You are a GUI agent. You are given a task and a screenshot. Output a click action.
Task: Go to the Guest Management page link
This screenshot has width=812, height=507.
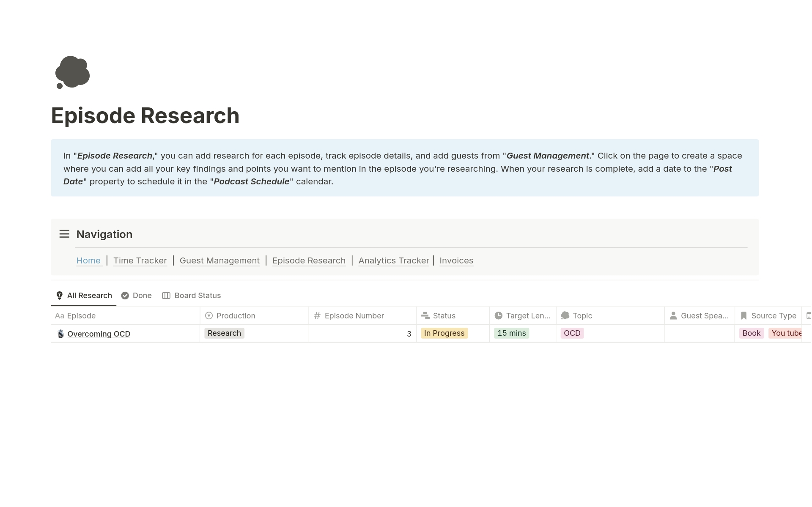click(x=219, y=260)
